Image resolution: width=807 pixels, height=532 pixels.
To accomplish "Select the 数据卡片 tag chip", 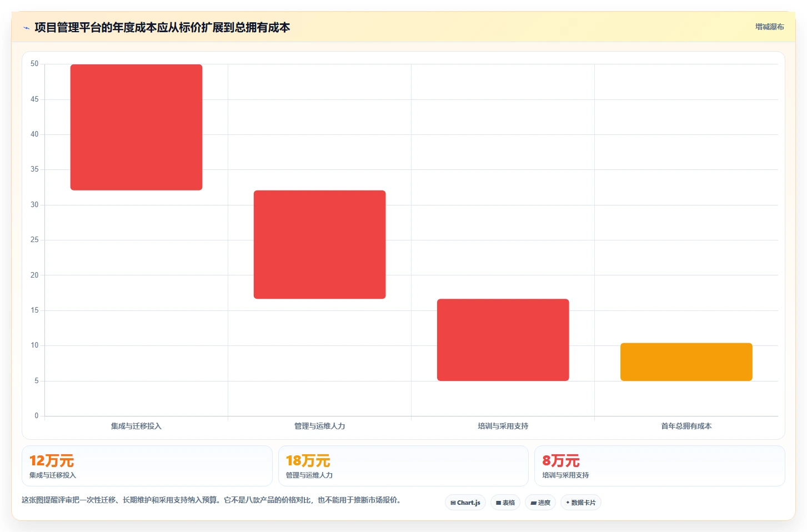I will coord(581,503).
